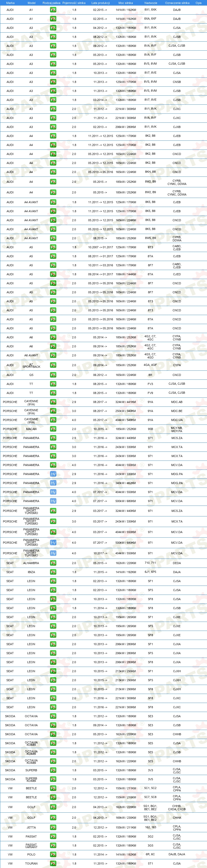
Task: Click the Oznaczenie silnika column header
Action: pyautogui.click(x=177, y=3)
